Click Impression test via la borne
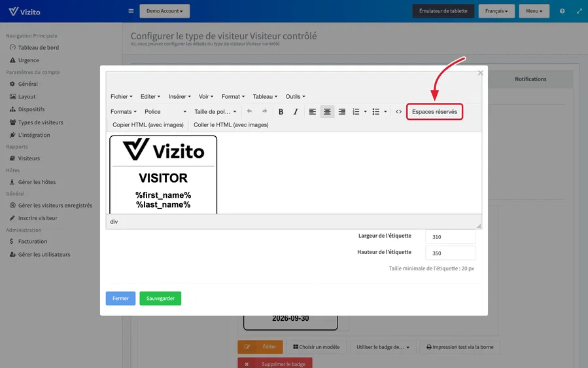 pos(460,347)
